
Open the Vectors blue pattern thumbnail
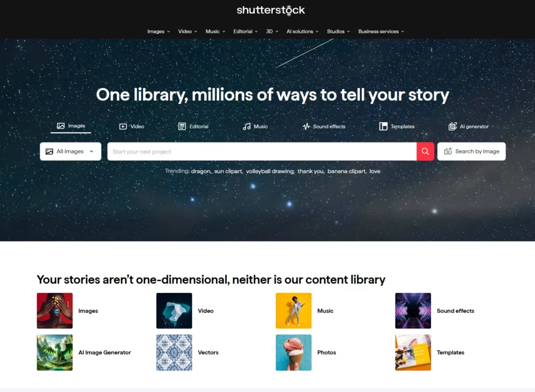click(174, 352)
